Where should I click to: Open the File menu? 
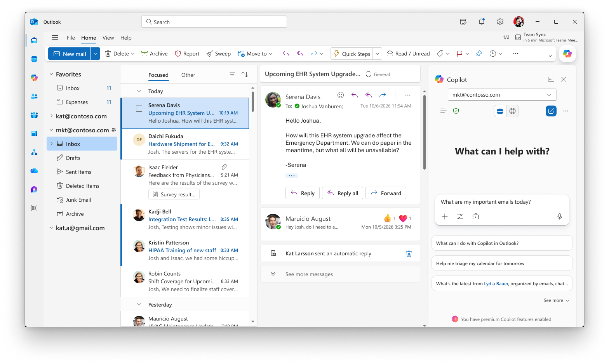coord(71,38)
